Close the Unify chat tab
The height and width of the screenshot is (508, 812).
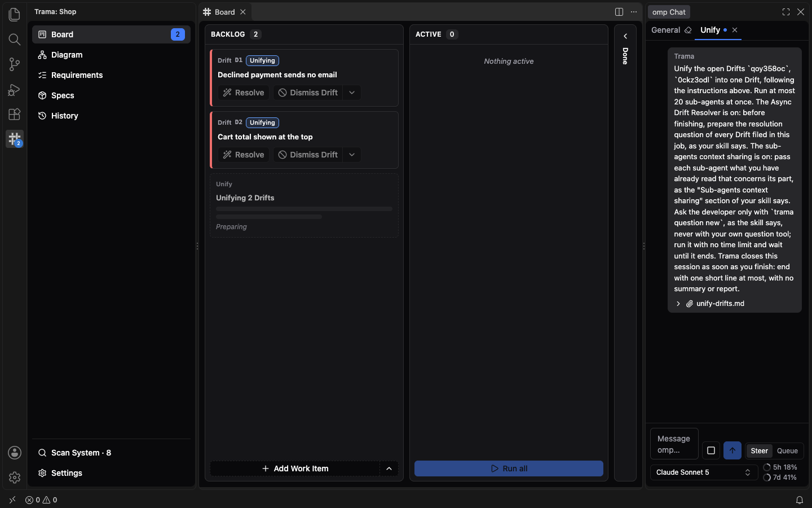735,30
